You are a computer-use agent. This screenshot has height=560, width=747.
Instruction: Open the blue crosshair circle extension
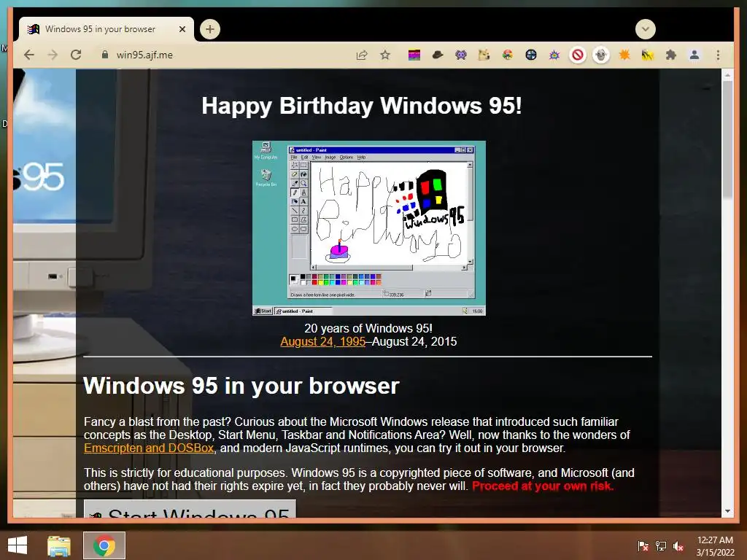click(531, 55)
